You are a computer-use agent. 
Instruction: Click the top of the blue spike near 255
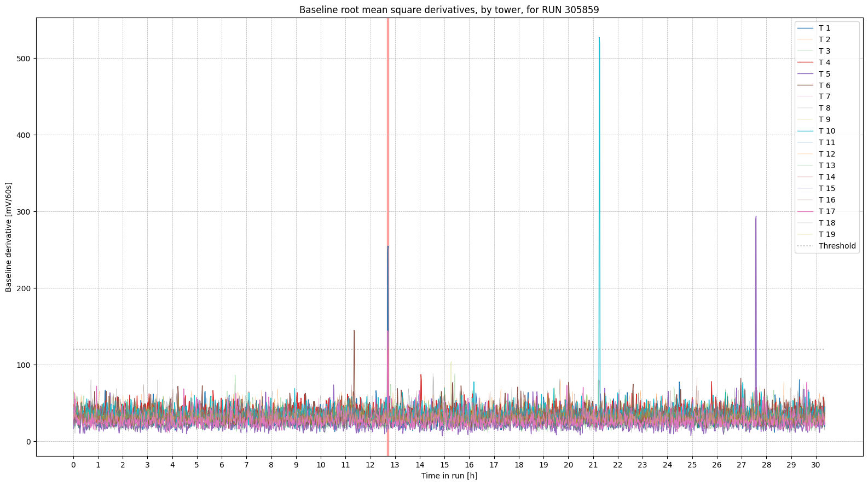388,247
